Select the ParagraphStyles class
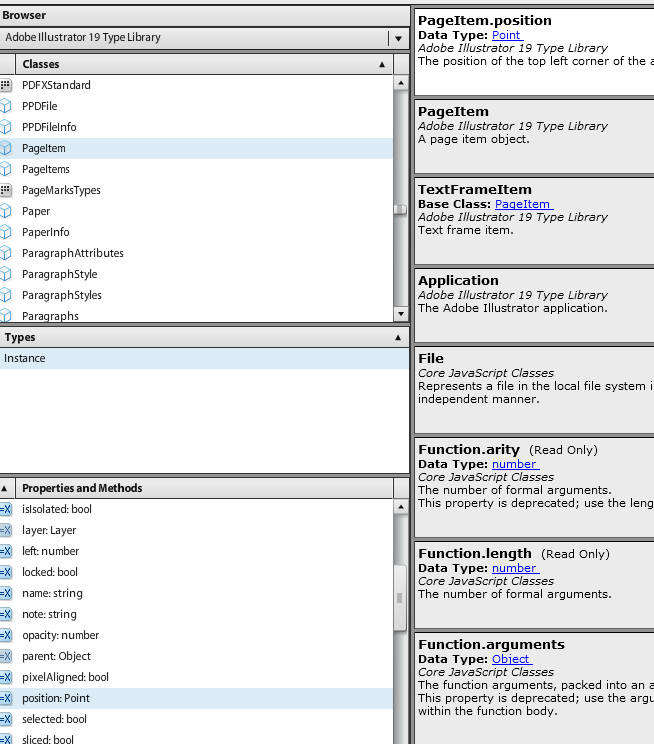The image size is (654, 744). (x=196, y=295)
